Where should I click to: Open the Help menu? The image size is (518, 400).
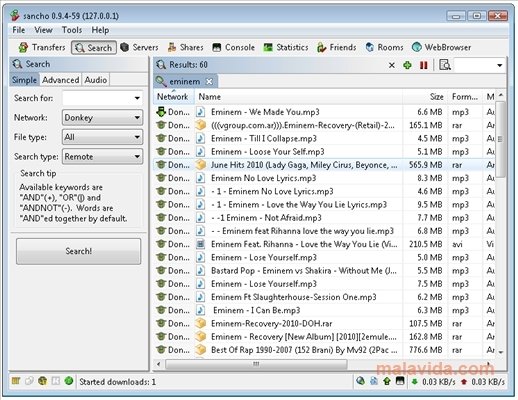point(100,30)
